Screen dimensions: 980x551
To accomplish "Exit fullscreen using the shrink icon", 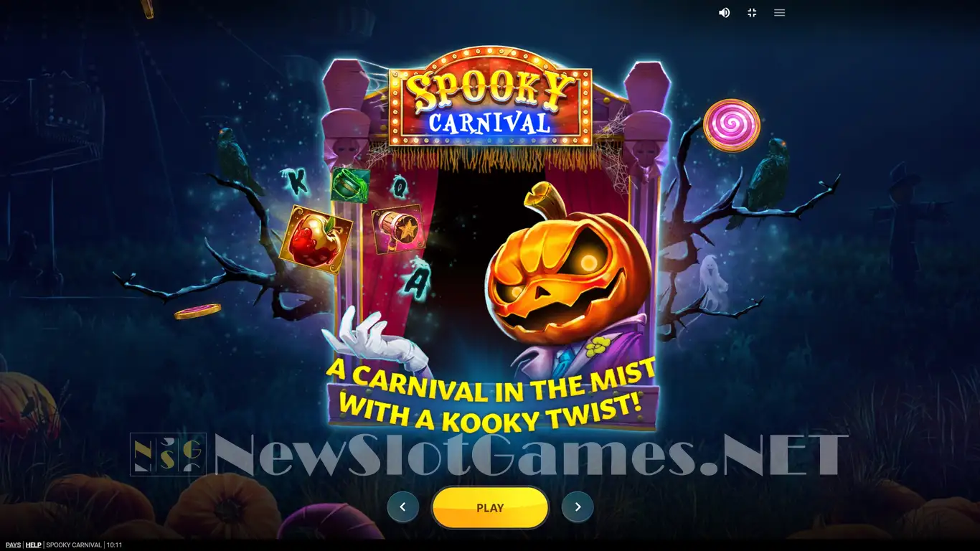I will click(752, 12).
